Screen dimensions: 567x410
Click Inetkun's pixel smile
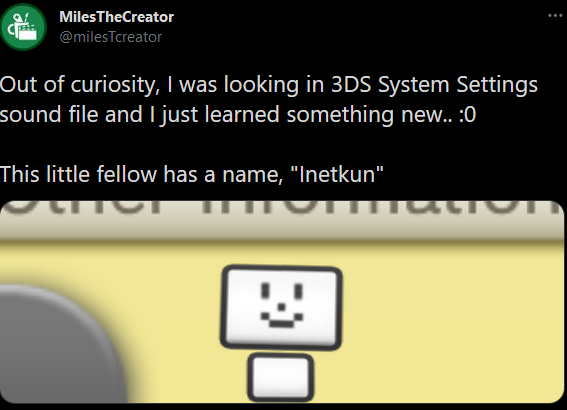282,320
